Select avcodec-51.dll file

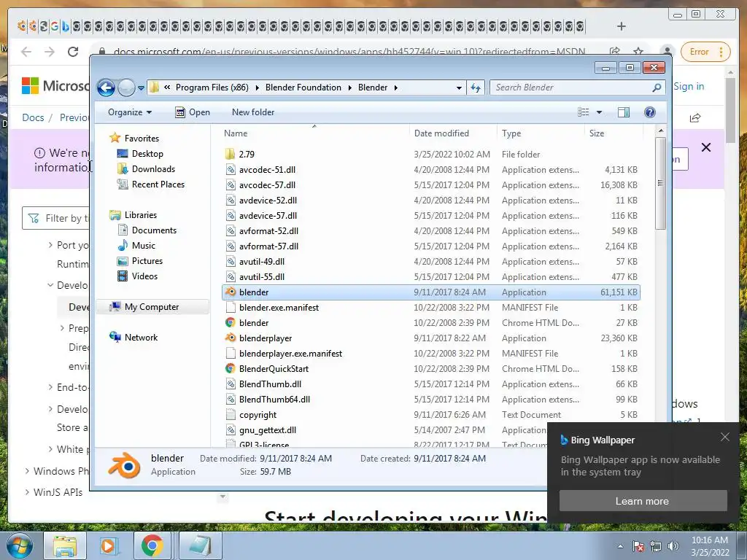(x=267, y=169)
